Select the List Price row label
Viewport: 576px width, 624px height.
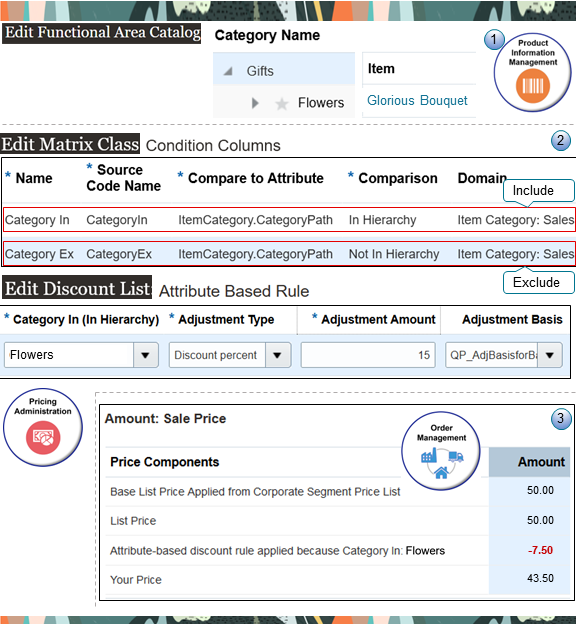(133, 521)
